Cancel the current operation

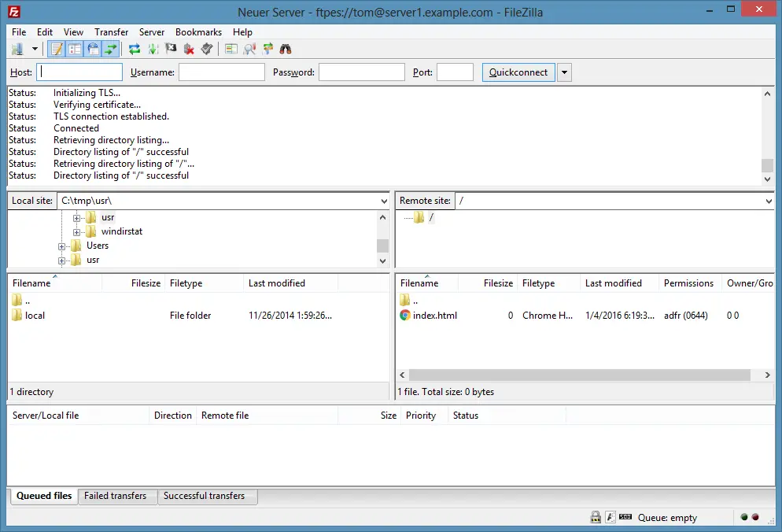click(x=171, y=49)
